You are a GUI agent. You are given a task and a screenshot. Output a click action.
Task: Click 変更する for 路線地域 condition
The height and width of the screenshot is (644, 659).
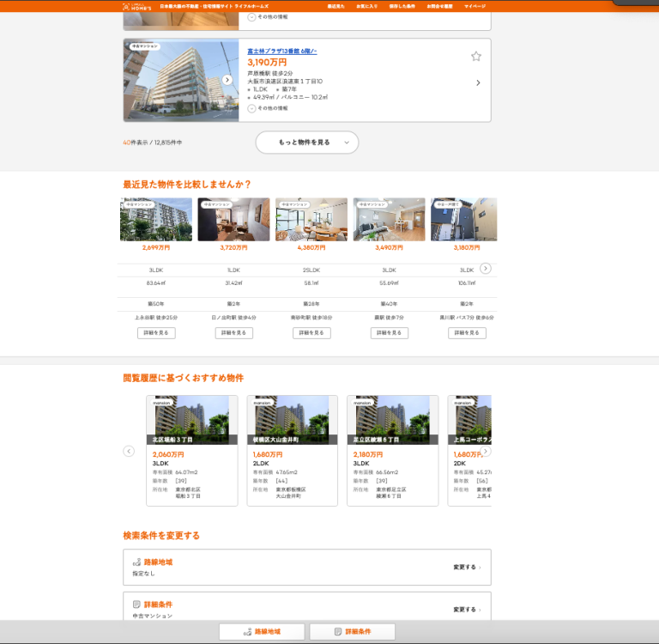click(466, 568)
